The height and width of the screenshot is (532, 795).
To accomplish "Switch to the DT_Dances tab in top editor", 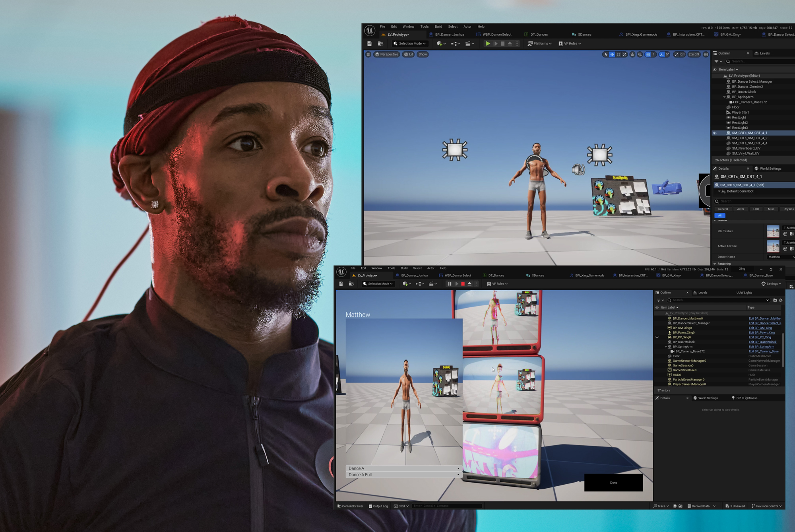I will [539, 35].
